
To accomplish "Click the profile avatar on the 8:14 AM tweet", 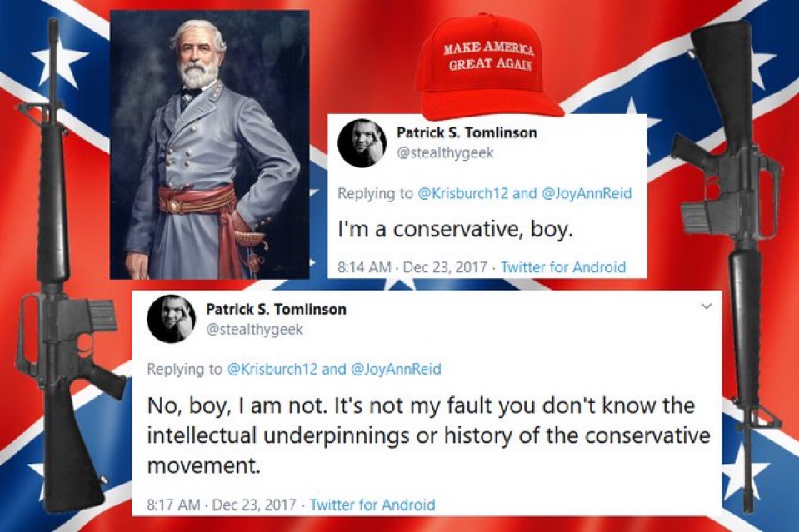I will tap(362, 143).
